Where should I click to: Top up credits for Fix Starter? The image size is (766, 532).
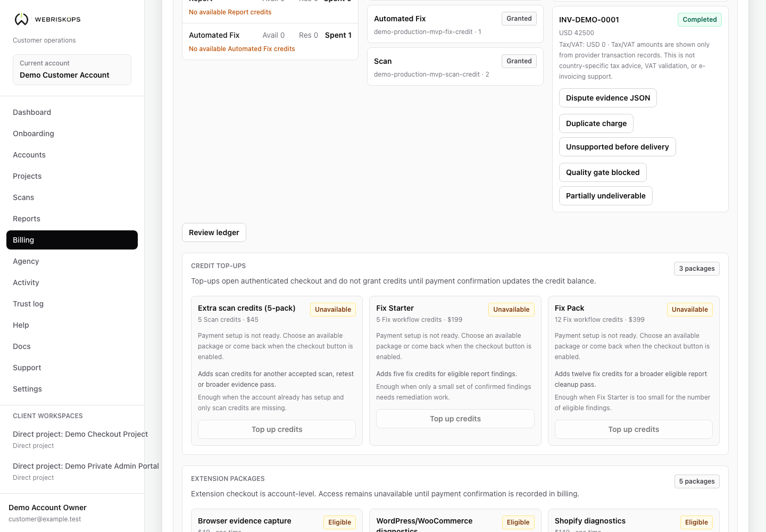coord(455,419)
